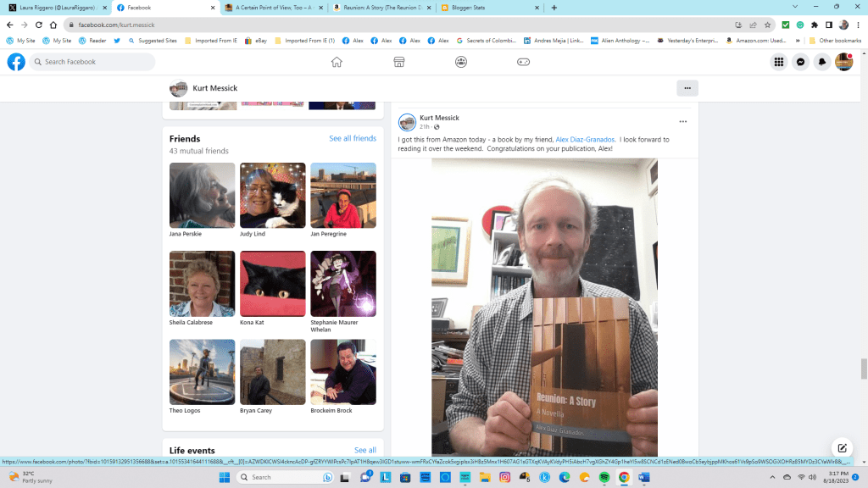
Task: Open the Alex Diaz-Granados link in post
Action: point(586,139)
